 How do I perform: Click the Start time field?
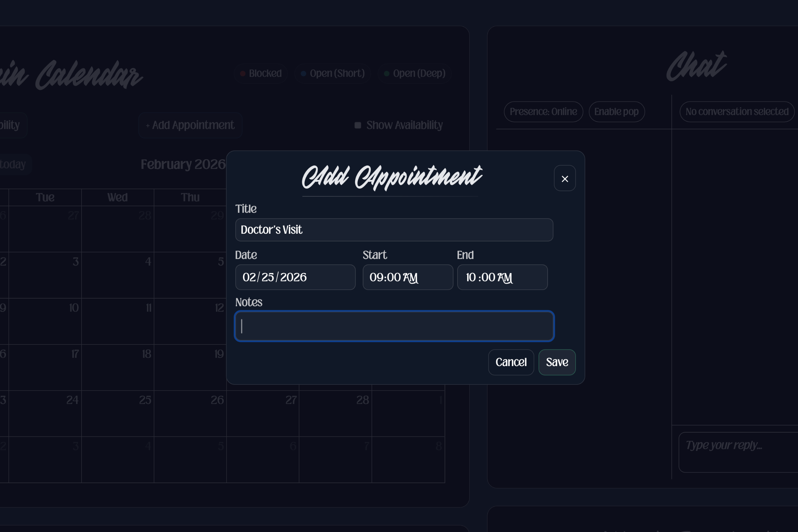(408, 277)
